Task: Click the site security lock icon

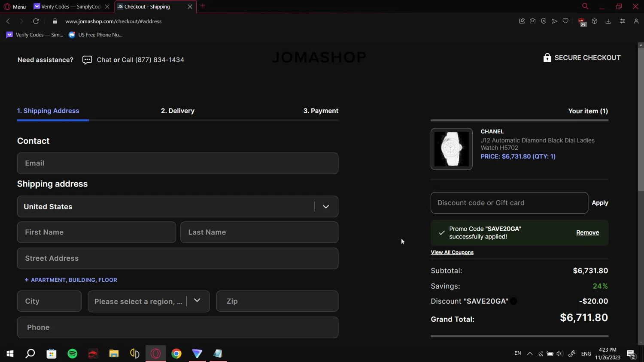Action: [x=55, y=21]
